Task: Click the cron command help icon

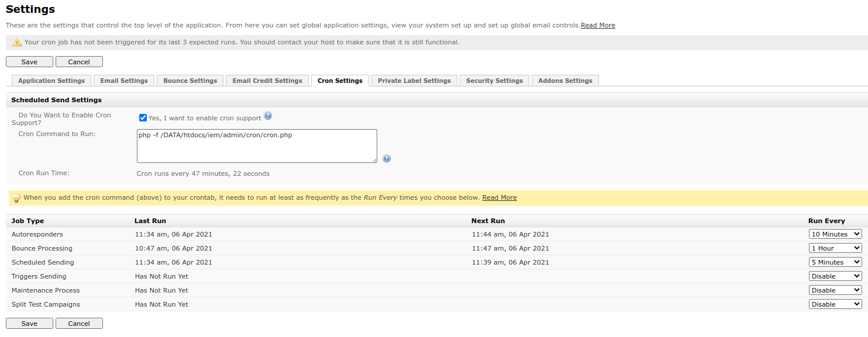Action: (387, 158)
